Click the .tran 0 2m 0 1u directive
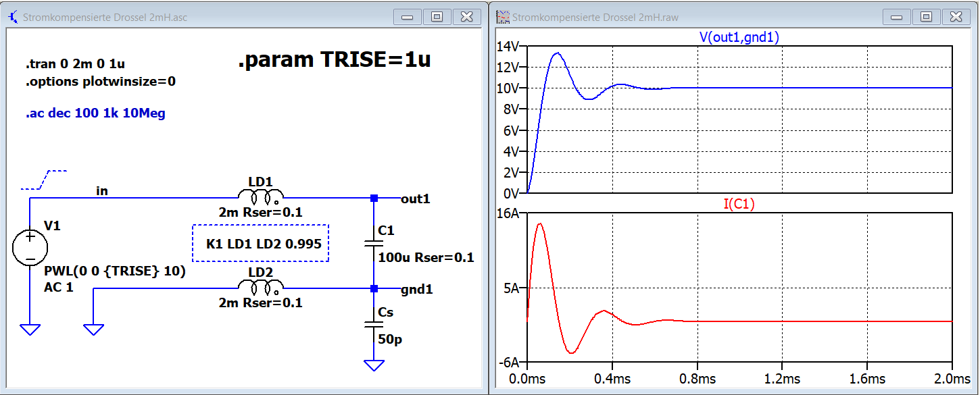Screen dimensions: 980x395 click(76, 65)
